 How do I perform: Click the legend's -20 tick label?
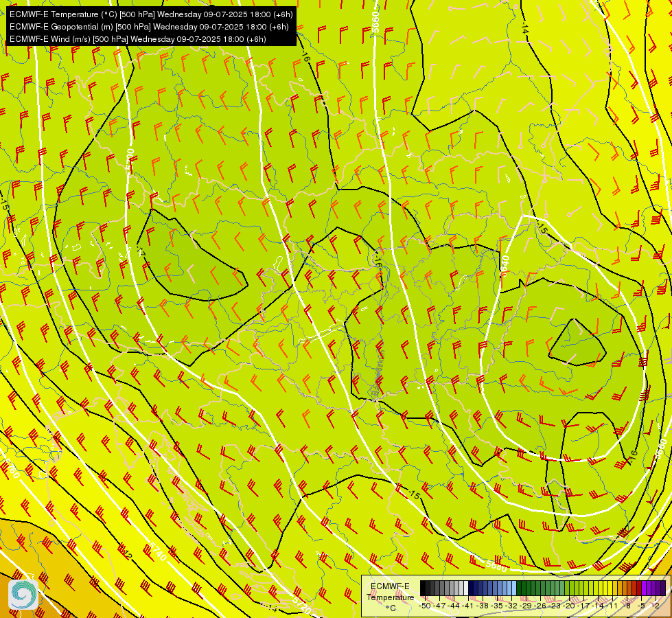pyautogui.click(x=569, y=606)
